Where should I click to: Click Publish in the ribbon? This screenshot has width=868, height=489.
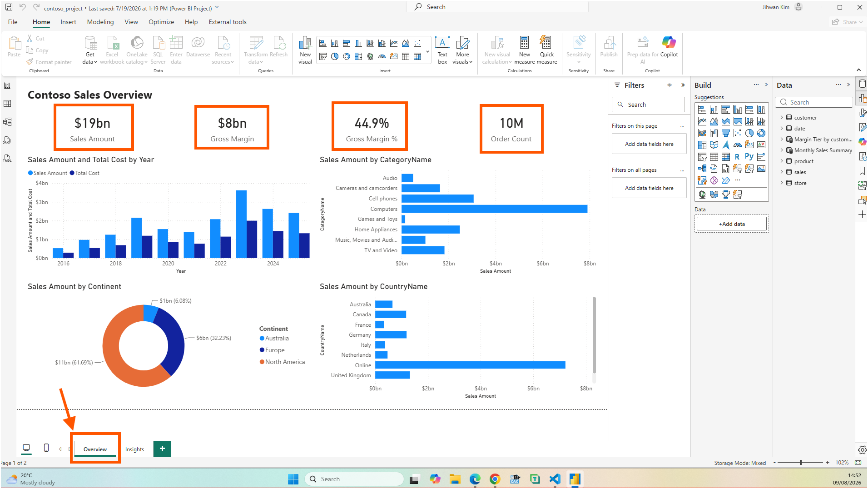[609, 47]
